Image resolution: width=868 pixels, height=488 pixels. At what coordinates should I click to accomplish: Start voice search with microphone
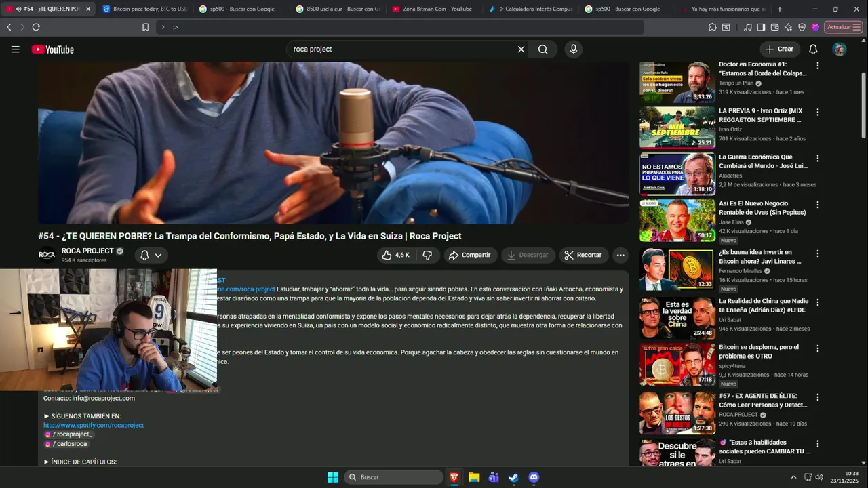point(574,49)
